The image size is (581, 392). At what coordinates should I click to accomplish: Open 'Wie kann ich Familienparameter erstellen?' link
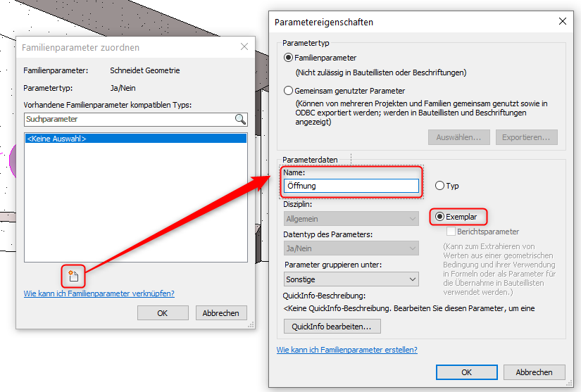pos(346,350)
